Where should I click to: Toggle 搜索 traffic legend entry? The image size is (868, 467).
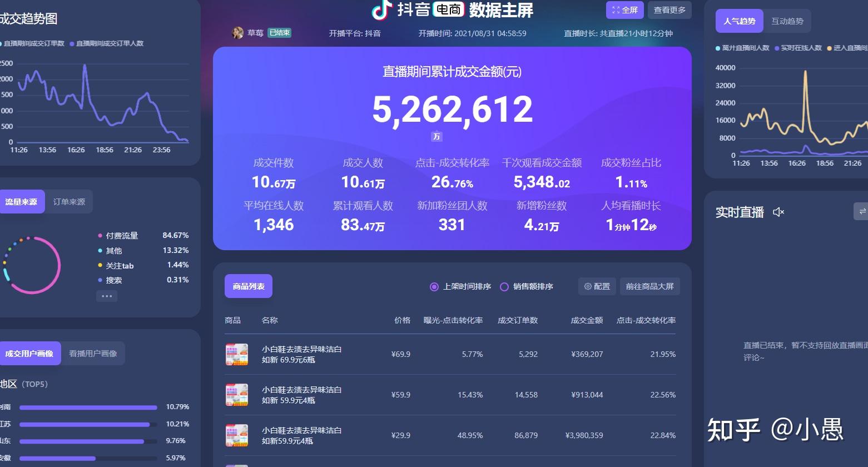pyautogui.click(x=110, y=280)
